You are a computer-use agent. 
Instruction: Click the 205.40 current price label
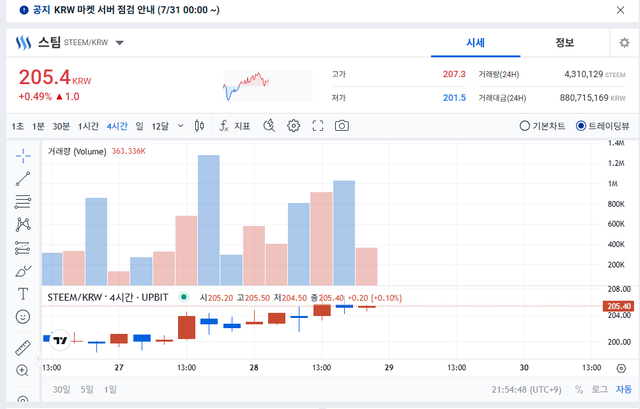pos(618,306)
